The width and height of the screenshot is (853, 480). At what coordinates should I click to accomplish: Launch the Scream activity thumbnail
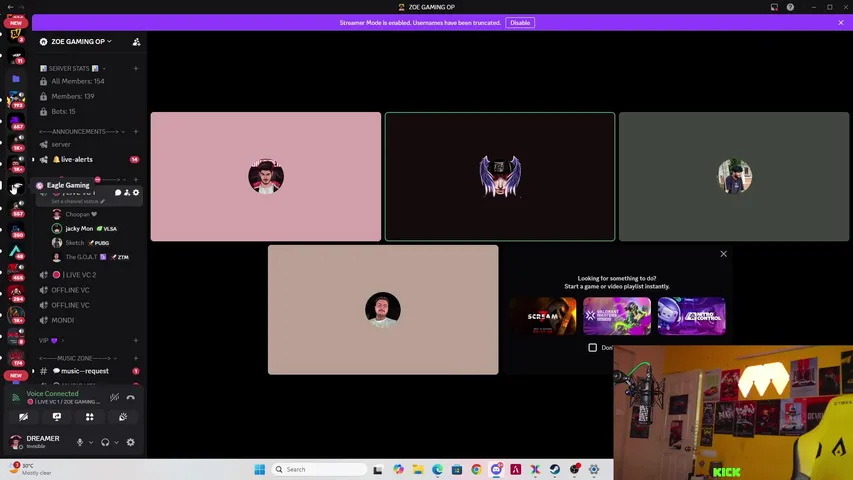(543, 316)
